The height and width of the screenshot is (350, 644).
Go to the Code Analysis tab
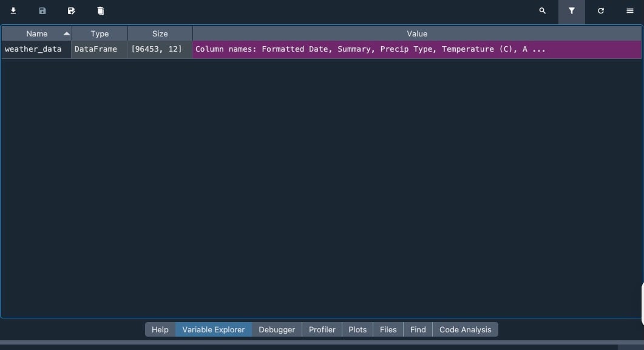465,329
